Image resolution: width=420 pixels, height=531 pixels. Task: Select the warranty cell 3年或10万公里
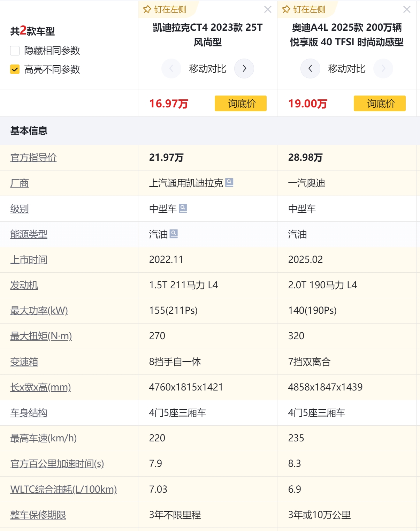[x=320, y=515]
